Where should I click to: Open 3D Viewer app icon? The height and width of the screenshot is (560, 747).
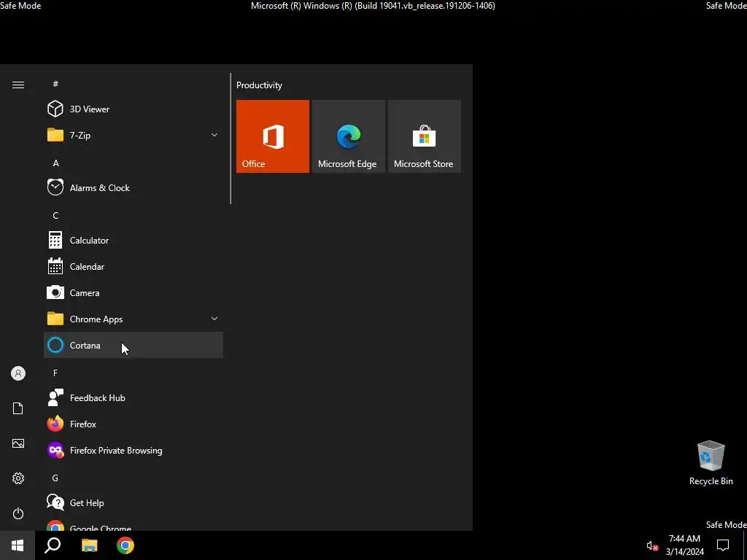[x=55, y=109]
